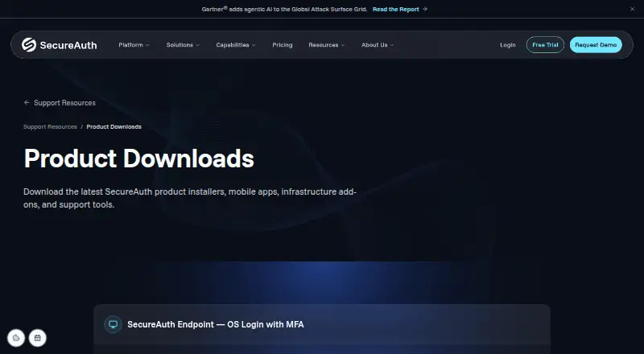Click the SecureAuth Endpoint — OS Login with MFA title
644x354 pixels.
(x=216, y=324)
